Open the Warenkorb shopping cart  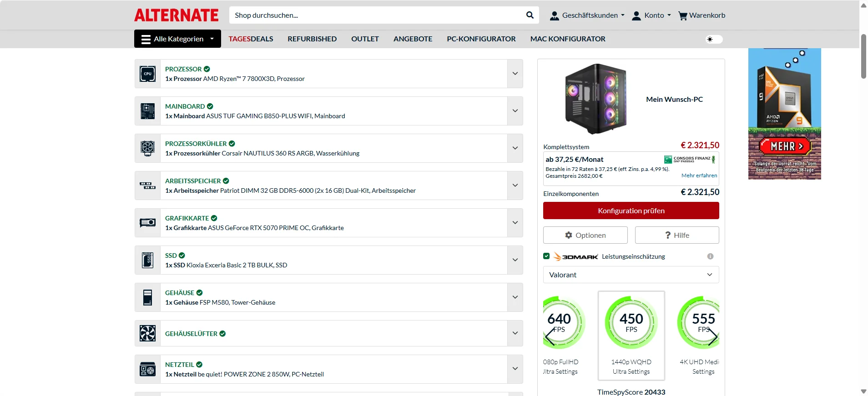tap(701, 15)
